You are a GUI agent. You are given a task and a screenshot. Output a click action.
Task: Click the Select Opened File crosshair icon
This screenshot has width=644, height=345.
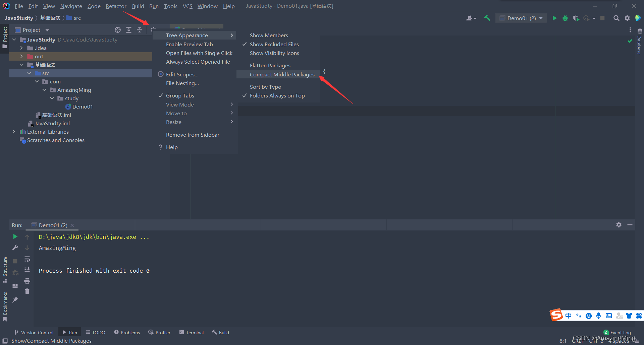click(x=118, y=30)
